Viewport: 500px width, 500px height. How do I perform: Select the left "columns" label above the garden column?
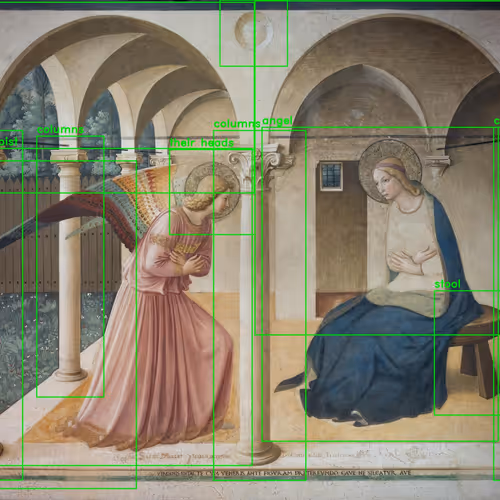(x=60, y=130)
